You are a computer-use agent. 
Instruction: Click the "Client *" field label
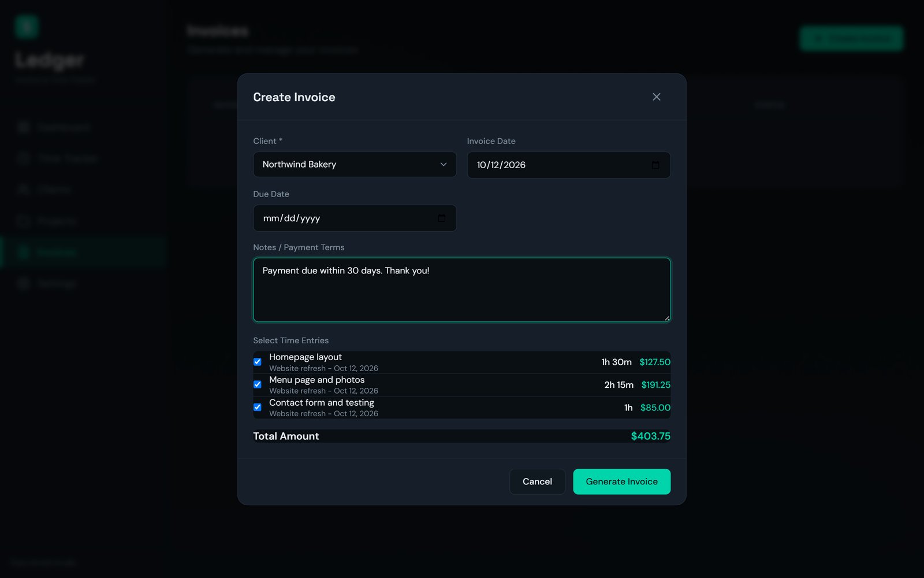tap(267, 141)
